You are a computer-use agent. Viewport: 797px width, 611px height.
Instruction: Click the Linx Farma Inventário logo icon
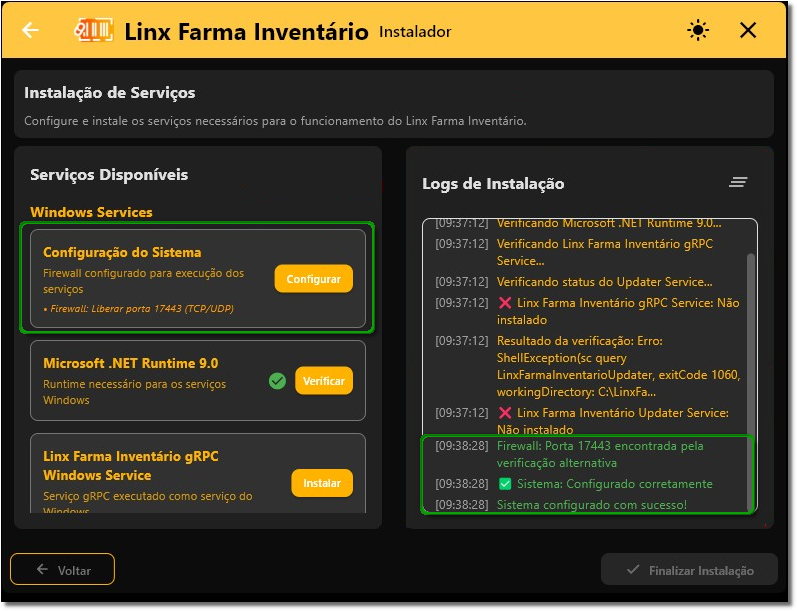click(x=94, y=30)
